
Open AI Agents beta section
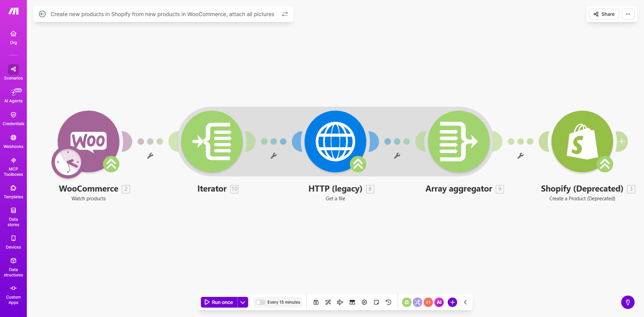click(13, 96)
